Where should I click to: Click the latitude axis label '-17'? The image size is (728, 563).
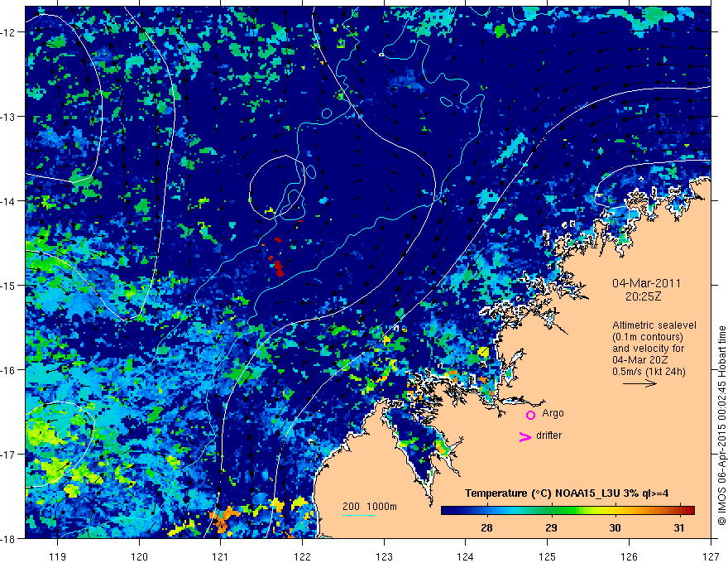click(x=9, y=455)
